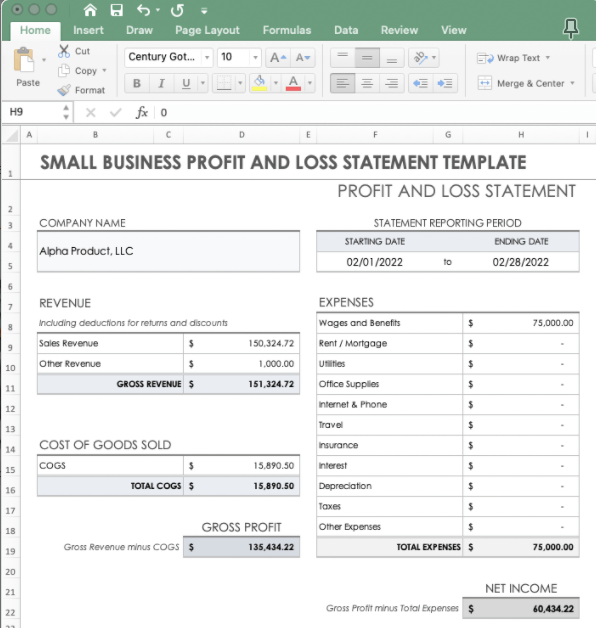Viewport: 596px width, 628px height.
Task: Toggle Bold formatting
Action: click(137, 83)
